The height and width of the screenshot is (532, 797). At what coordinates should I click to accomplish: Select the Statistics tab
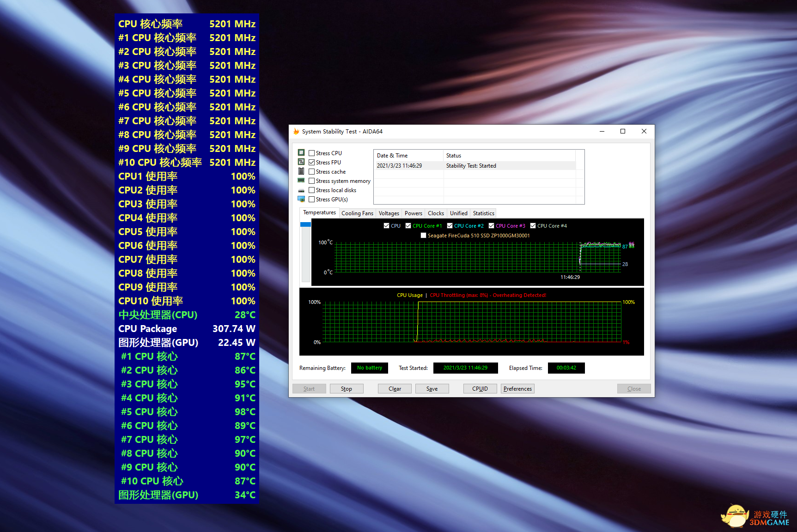point(483,213)
